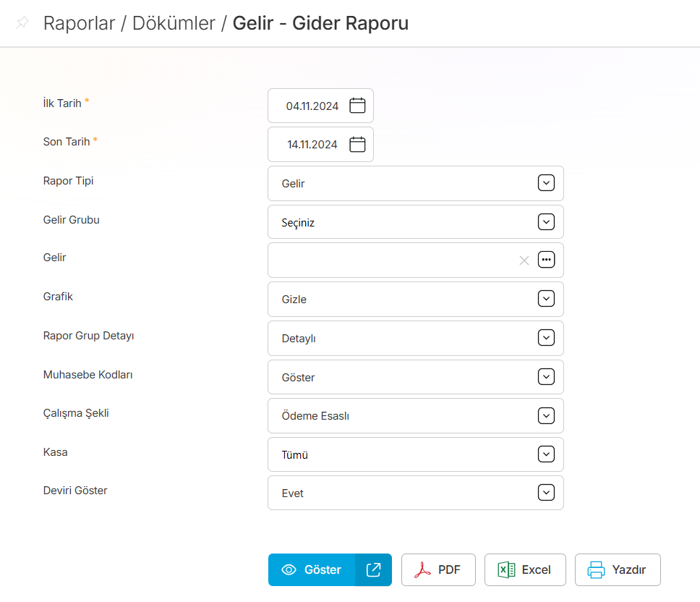Image resolution: width=700 pixels, height=602 pixels.
Task: Expand Muhasebe Kodları dropdown arrow
Action: coord(547,377)
